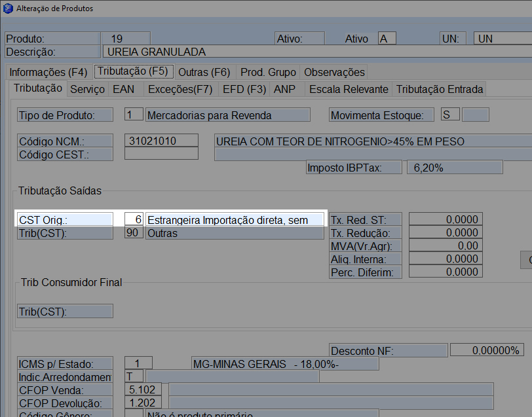
Task: Open the Exceções(F7) sub-tab
Action: coord(180,89)
